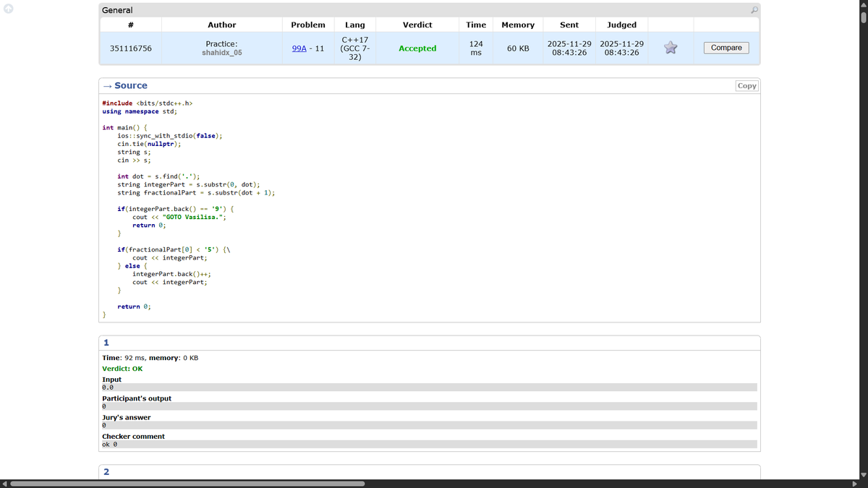The image size is (868, 488).
Task: Click the Memory column header
Action: point(518,24)
